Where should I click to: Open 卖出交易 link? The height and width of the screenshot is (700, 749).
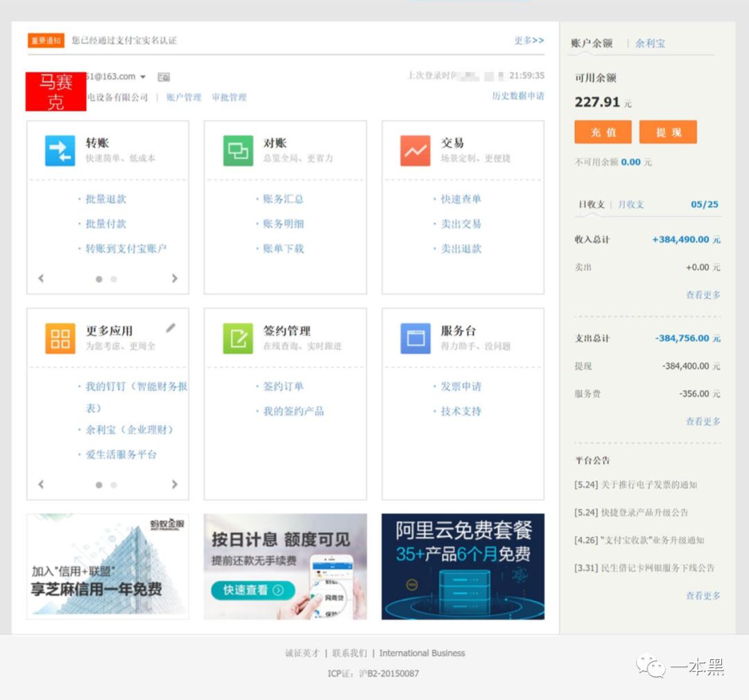[x=460, y=224]
